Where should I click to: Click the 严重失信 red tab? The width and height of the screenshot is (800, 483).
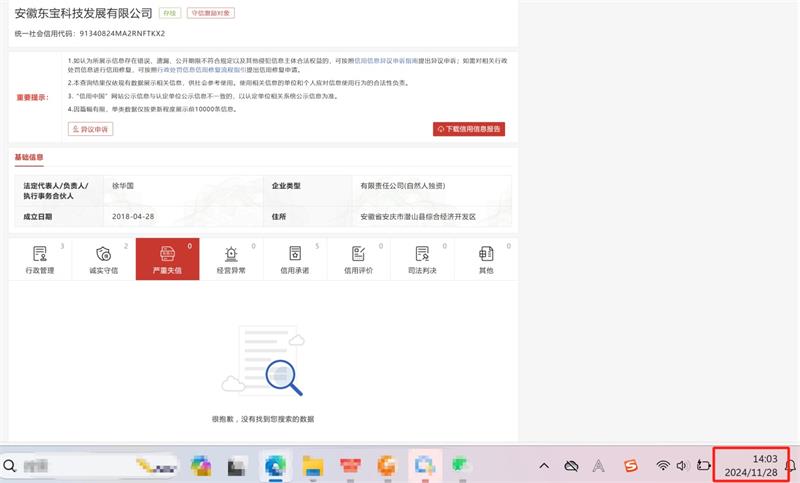click(167, 259)
